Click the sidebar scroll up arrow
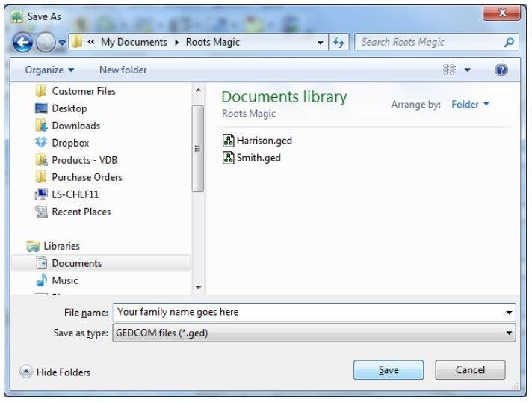Image resolution: width=532 pixels, height=403 pixels. (x=198, y=90)
